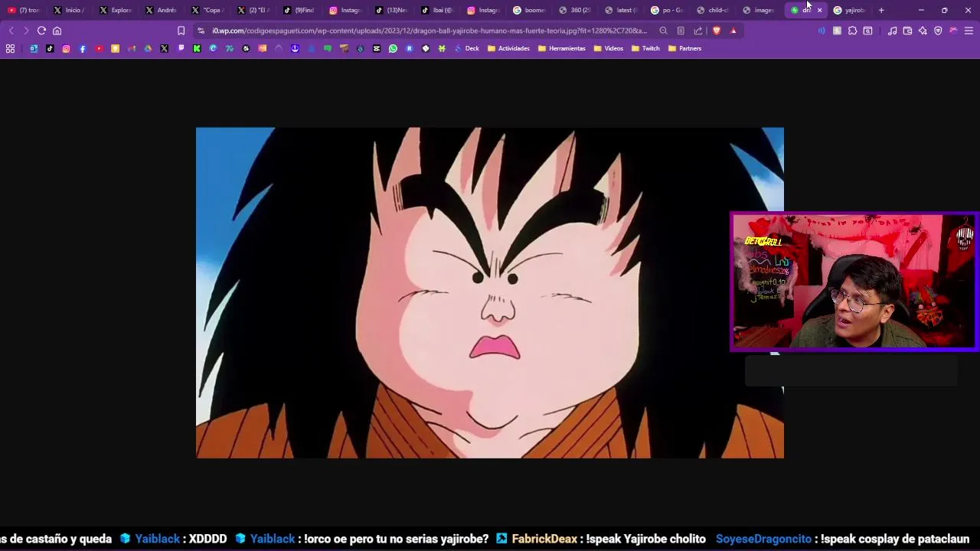Image resolution: width=980 pixels, height=551 pixels.
Task: Select chat text '!speak Yajirobe cholito'
Action: tap(646, 539)
